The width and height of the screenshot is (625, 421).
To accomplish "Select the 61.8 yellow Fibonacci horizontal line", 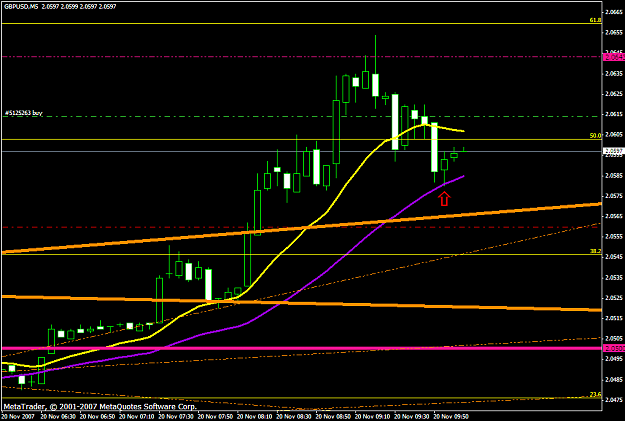I will tap(302, 24).
